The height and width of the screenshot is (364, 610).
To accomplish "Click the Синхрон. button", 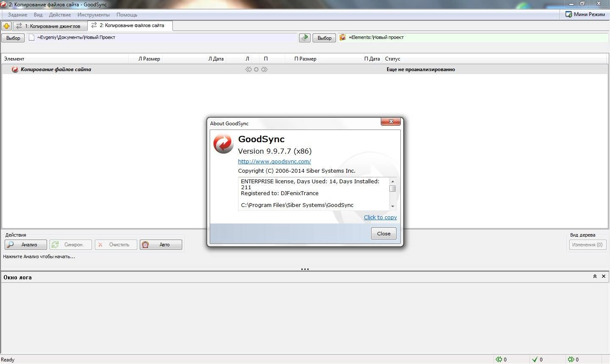I will click(x=71, y=245).
